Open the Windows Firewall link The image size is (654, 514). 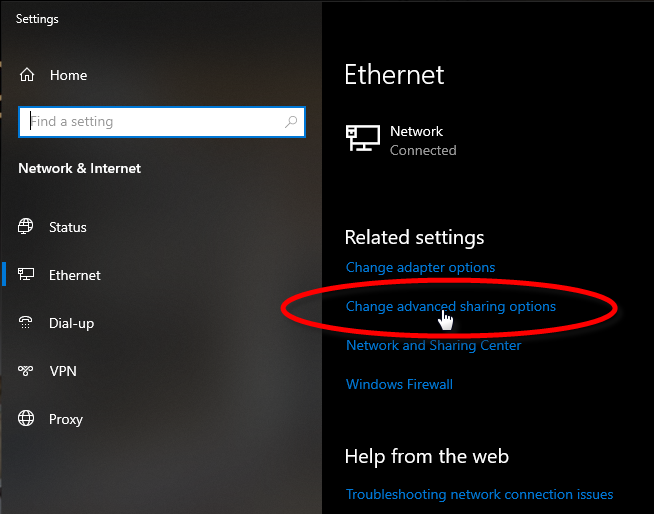(x=399, y=384)
